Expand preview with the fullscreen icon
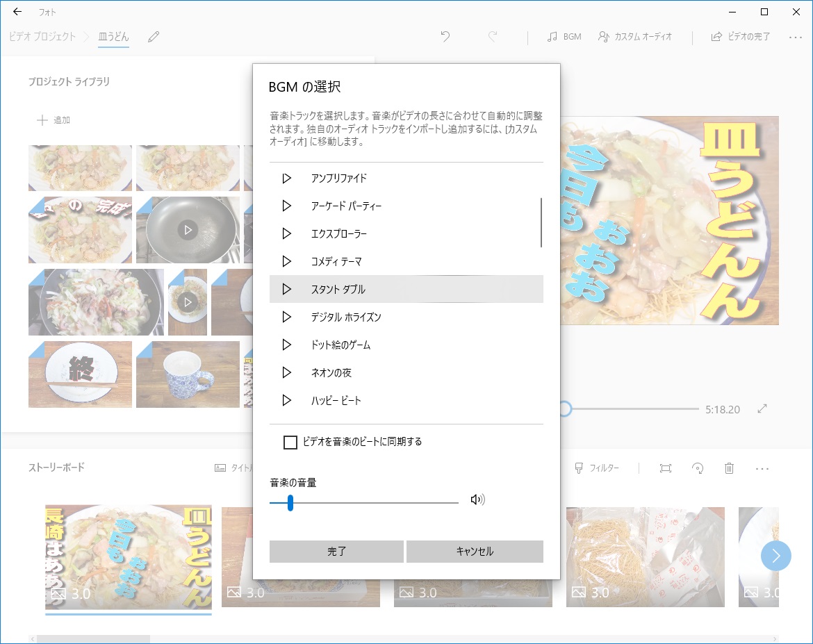813x644 pixels. [x=762, y=408]
